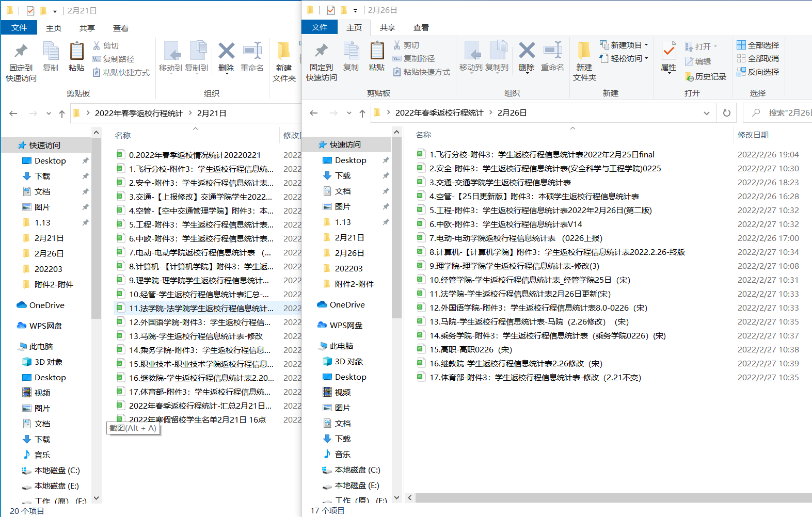Expand the address bar history dropdown in right window

[x=706, y=113]
